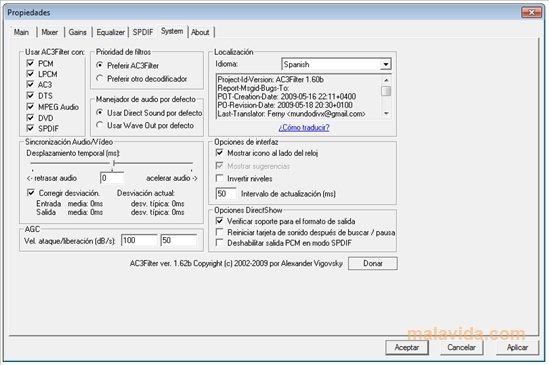The width and height of the screenshot is (549, 365).
Task: Click the time shift value field
Action: click(x=112, y=178)
